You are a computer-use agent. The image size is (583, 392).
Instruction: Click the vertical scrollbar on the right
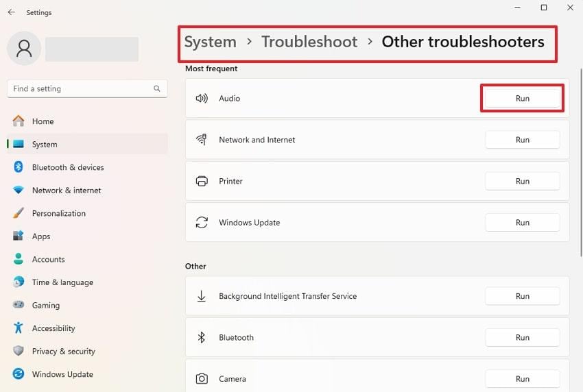coord(581,162)
